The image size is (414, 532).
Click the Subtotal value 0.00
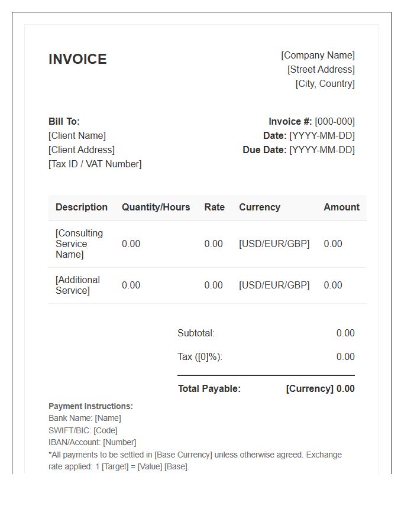345,333
